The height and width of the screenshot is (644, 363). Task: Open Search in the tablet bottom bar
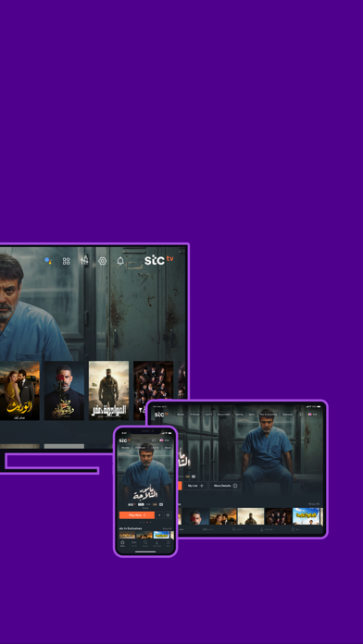click(237, 529)
